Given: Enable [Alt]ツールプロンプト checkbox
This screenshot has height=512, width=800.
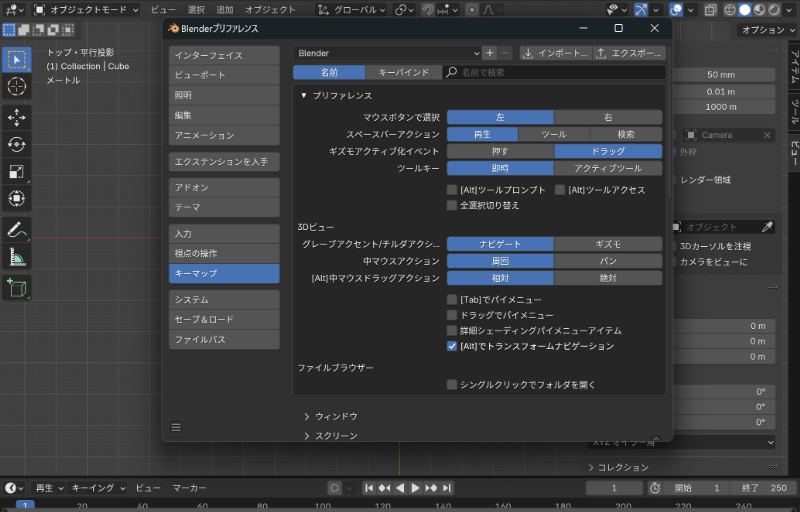Looking at the screenshot, I should click(x=452, y=190).
